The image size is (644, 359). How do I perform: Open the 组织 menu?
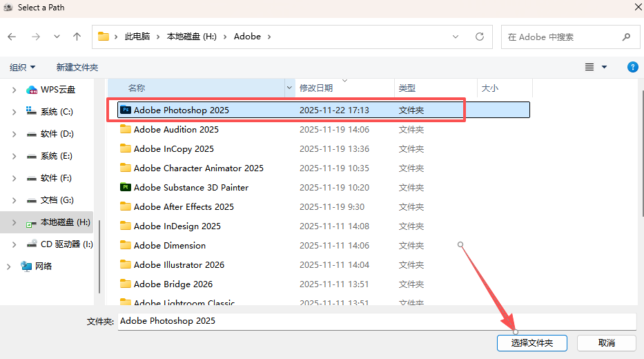point(23,68)
